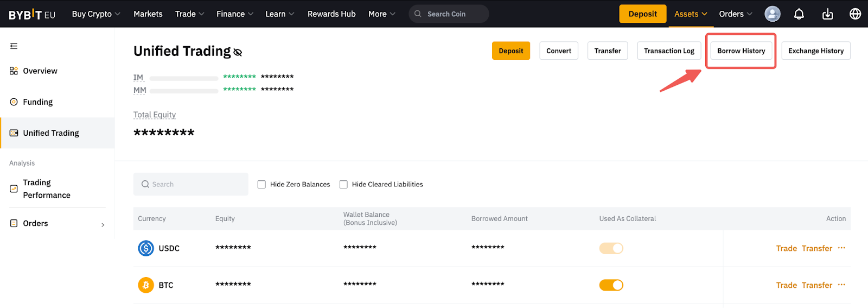
Task: Click the notification bell icon
Action: tap(799, 14)
